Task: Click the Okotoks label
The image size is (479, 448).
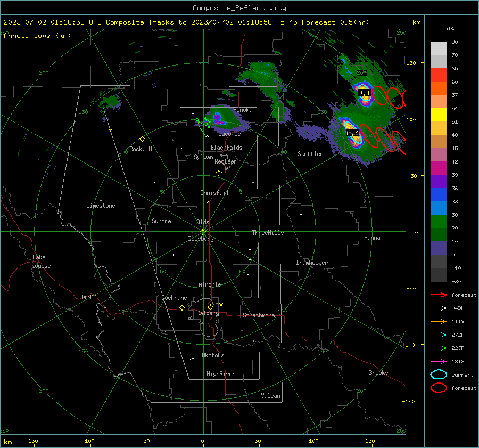Action: [x=213, y=356]
